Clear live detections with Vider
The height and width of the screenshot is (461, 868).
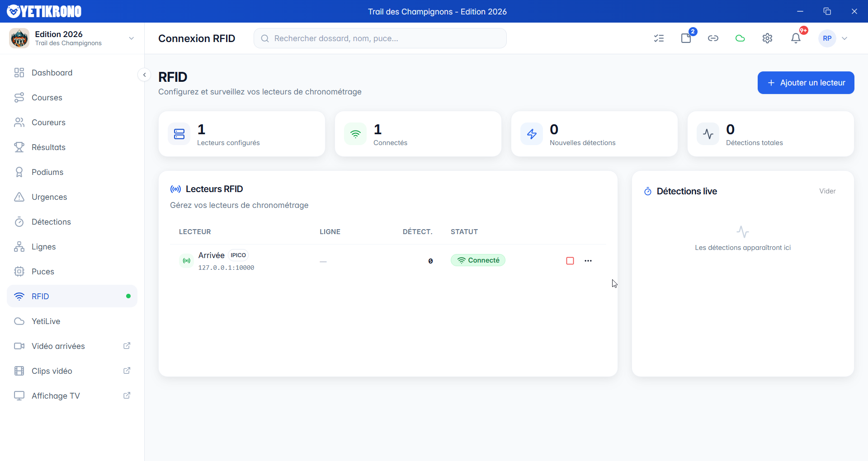pyautogui.click(x=827, y=191)
